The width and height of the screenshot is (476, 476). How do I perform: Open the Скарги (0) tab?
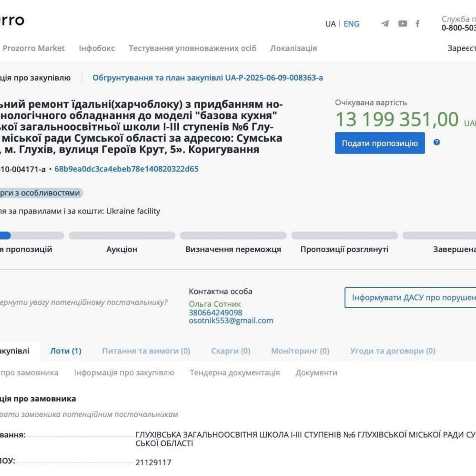click(231, 351)
